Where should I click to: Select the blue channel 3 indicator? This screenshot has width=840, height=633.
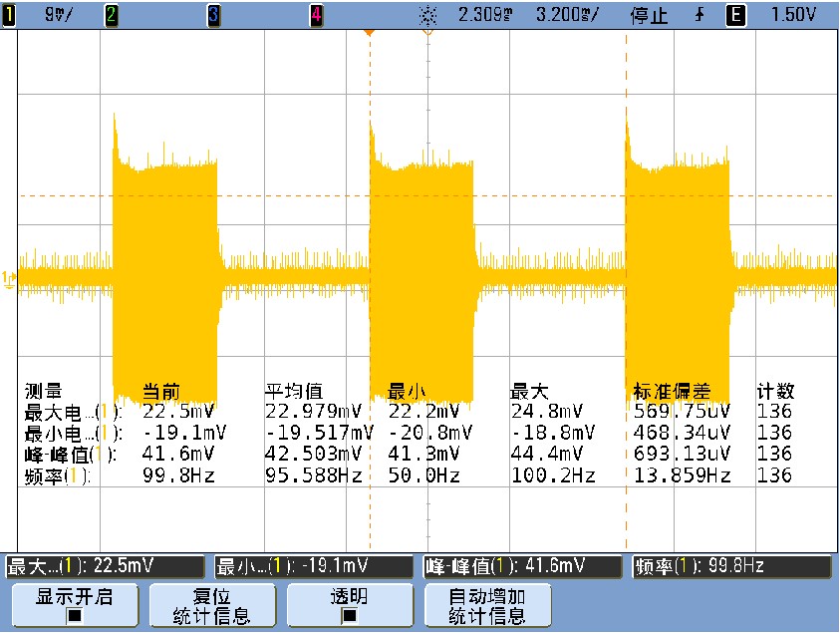pyautogui.click(x=213, y=15)
